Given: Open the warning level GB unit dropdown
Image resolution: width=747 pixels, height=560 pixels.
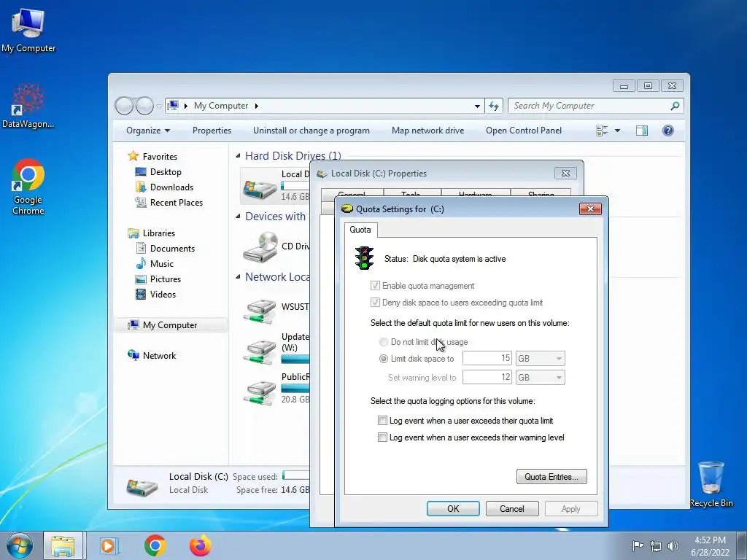Looking at the screenshot, I should point(541,378).
